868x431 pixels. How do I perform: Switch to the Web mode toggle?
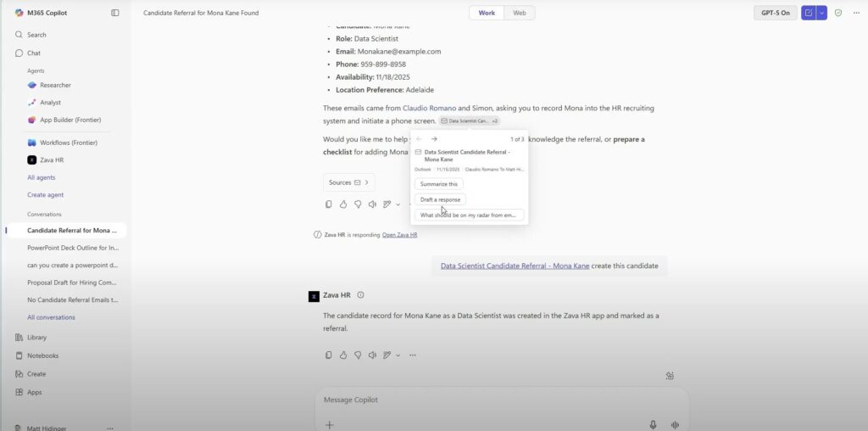point(520,13)
